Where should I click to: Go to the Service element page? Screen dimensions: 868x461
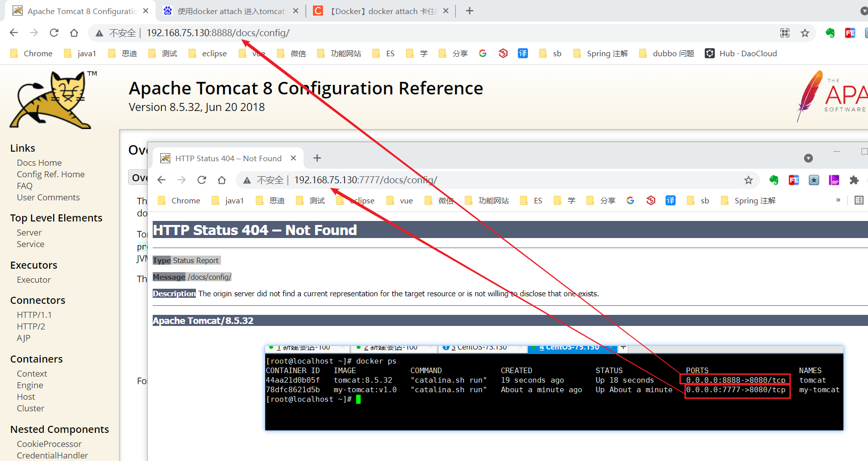click(x=31, y=244)
